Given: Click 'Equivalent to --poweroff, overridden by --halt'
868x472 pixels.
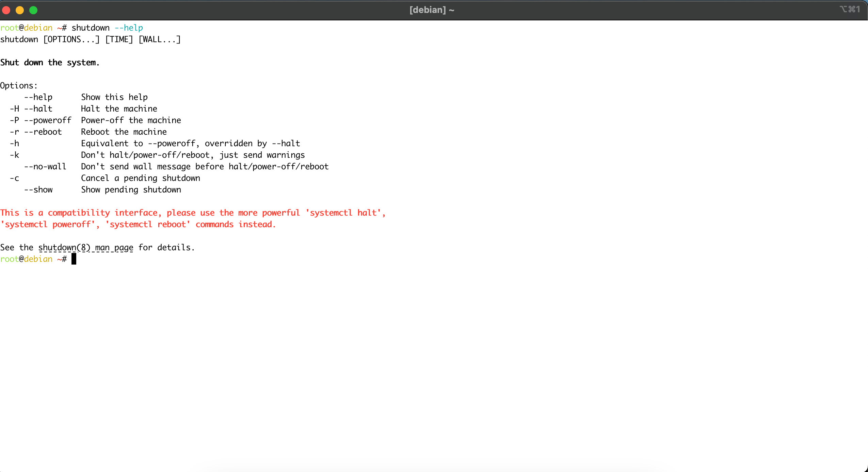Looking at the screenshot, I should pos(191,144).
